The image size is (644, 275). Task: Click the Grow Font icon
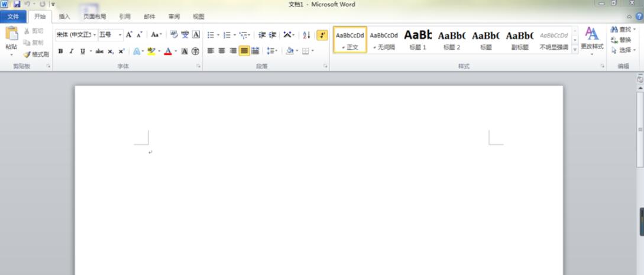[x=128, y=35]
